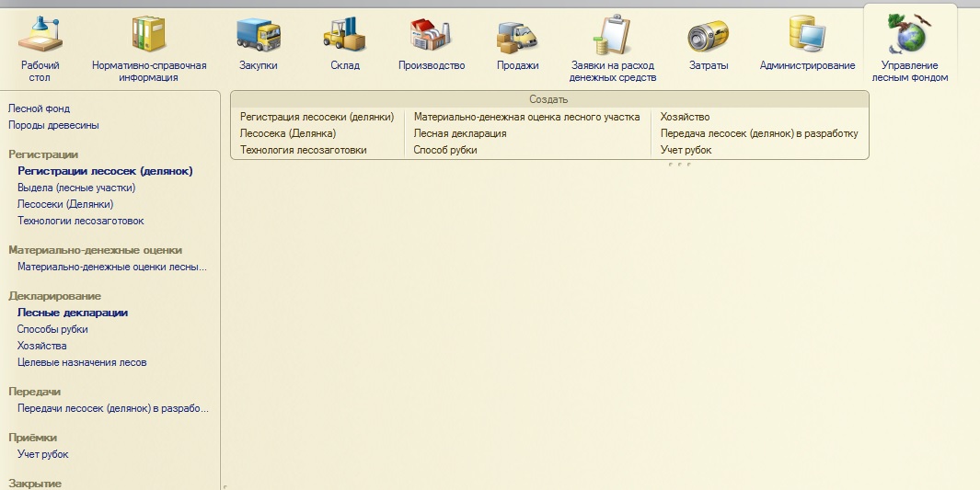
Task: Open Регистрации лесосек (делянок) list
Action: (x=105, y=171)
